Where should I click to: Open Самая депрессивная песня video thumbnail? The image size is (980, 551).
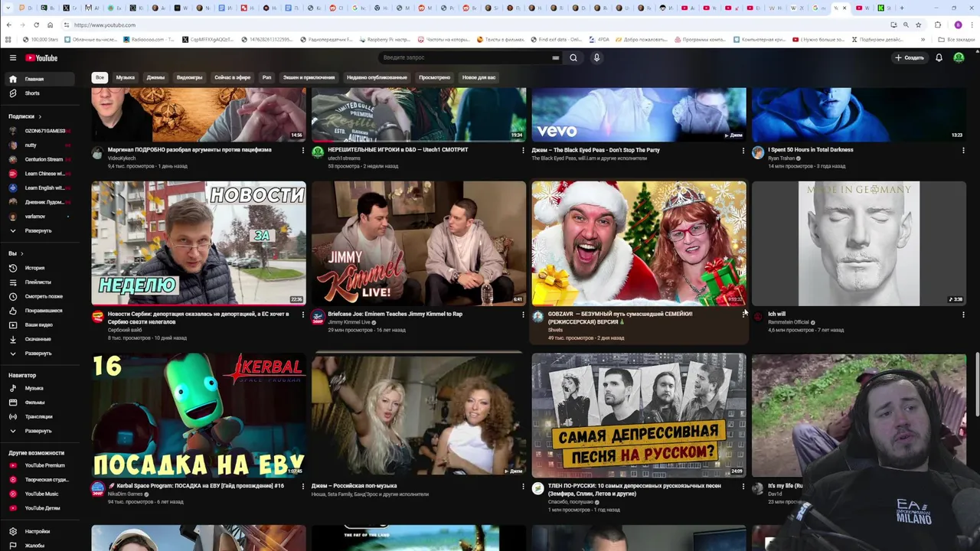point(639,415)
